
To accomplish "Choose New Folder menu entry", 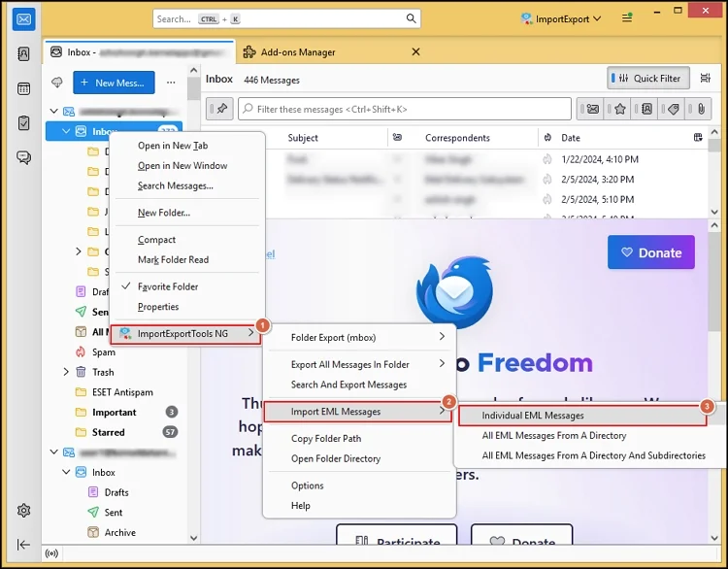I will pos(187,213).
